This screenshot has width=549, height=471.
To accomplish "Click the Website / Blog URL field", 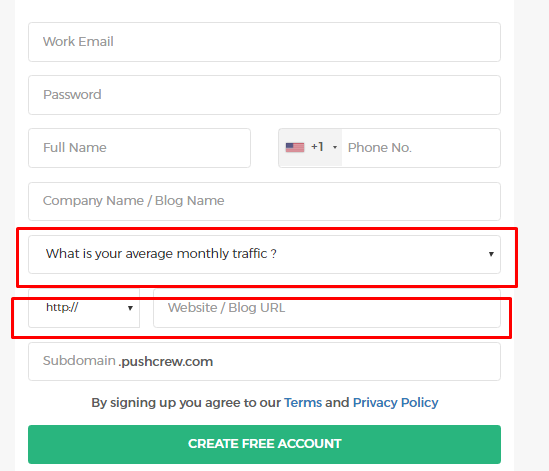I will pos(327,308).
